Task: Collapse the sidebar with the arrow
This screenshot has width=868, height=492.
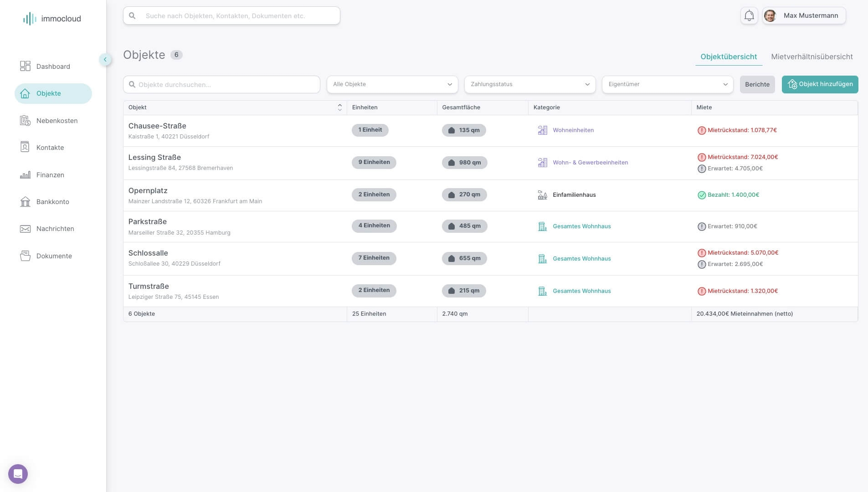Action: (x=105, y=60)
